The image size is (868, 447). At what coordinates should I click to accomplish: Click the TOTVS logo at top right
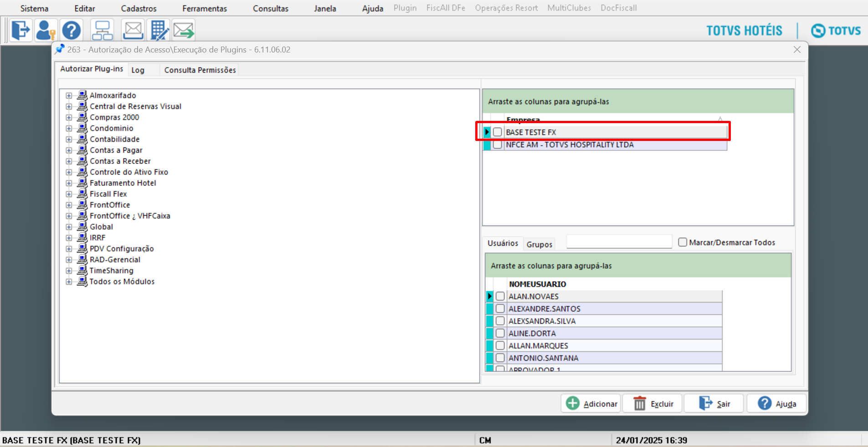(836, 31)
